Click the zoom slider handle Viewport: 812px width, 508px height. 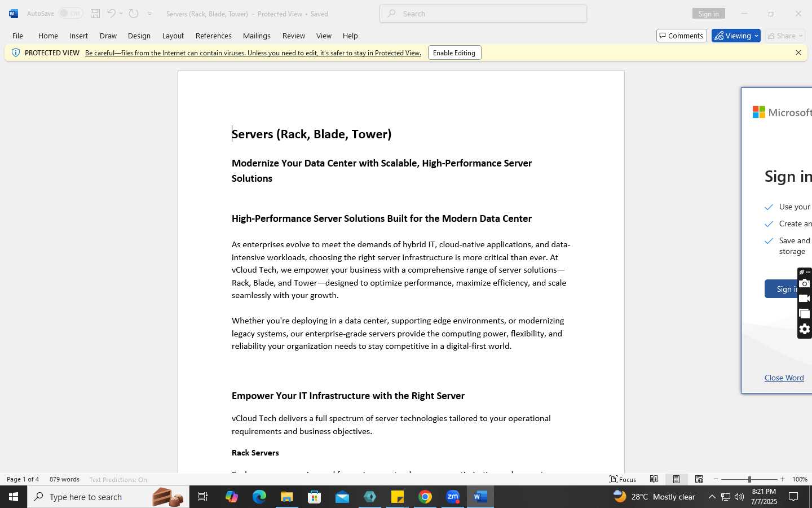(x=749, y=479)
